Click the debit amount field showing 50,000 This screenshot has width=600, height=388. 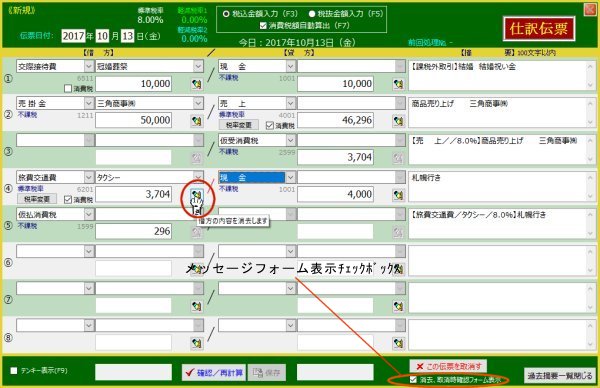(133, 120)
